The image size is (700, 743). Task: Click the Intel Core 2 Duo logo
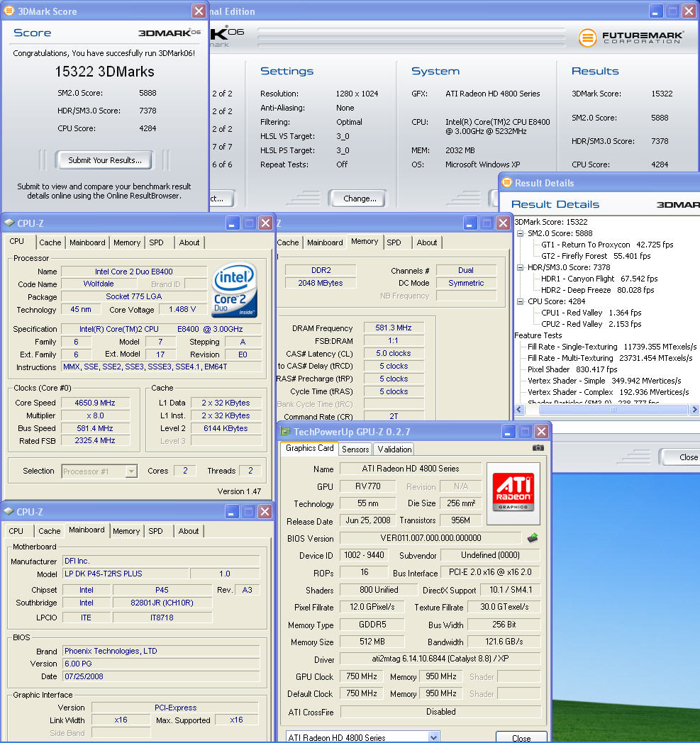click(234, 290)
